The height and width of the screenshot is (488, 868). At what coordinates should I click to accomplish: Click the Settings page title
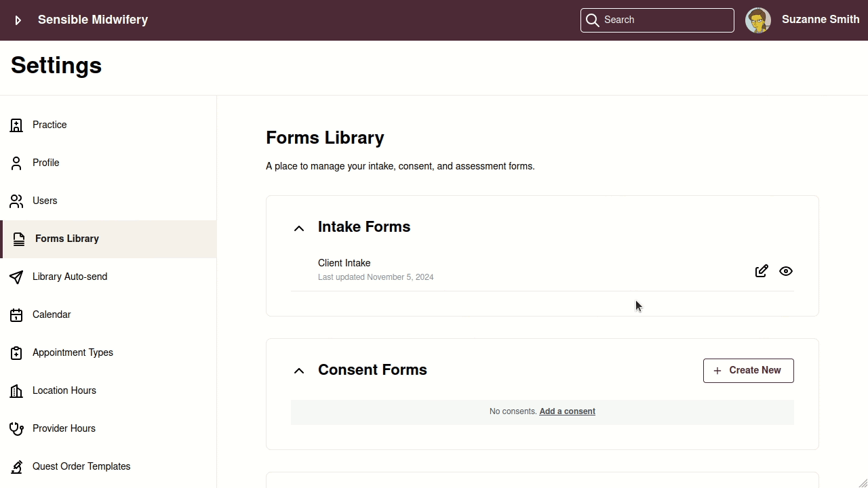tap(56, 66)
